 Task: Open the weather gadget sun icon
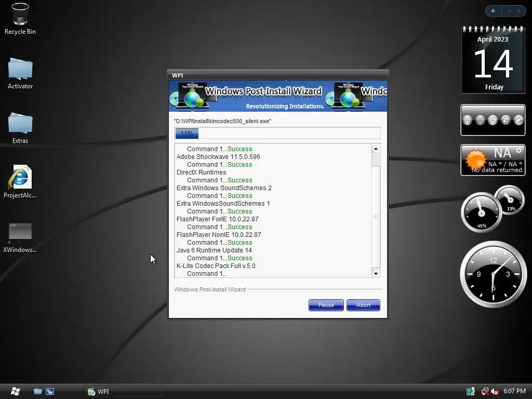click(475, 159)
